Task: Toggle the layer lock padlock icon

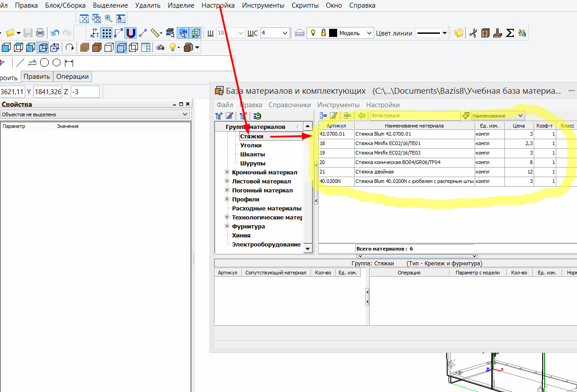Action: (323, 33)
